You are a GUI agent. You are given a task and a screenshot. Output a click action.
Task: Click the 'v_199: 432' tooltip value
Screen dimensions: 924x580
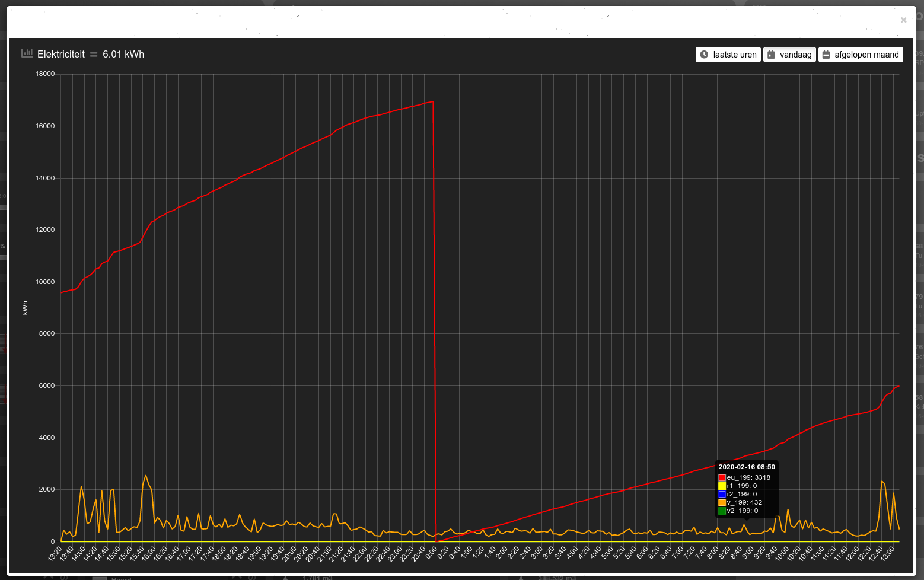click(x=745, y=502)
